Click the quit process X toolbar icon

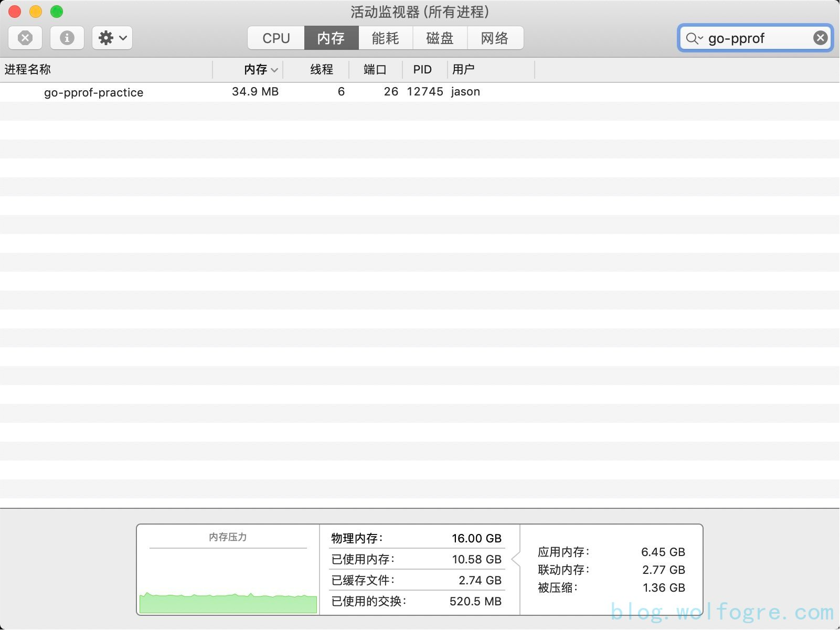click(25, 38)
